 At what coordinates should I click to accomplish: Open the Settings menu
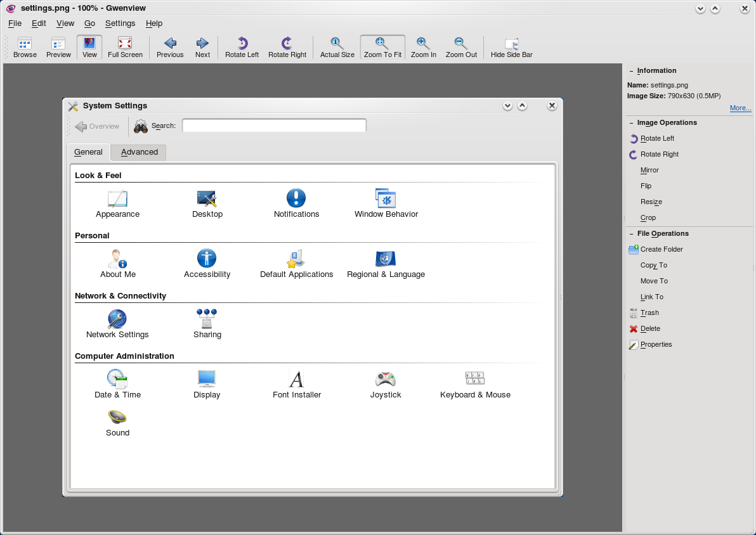[x=120, y=23]
